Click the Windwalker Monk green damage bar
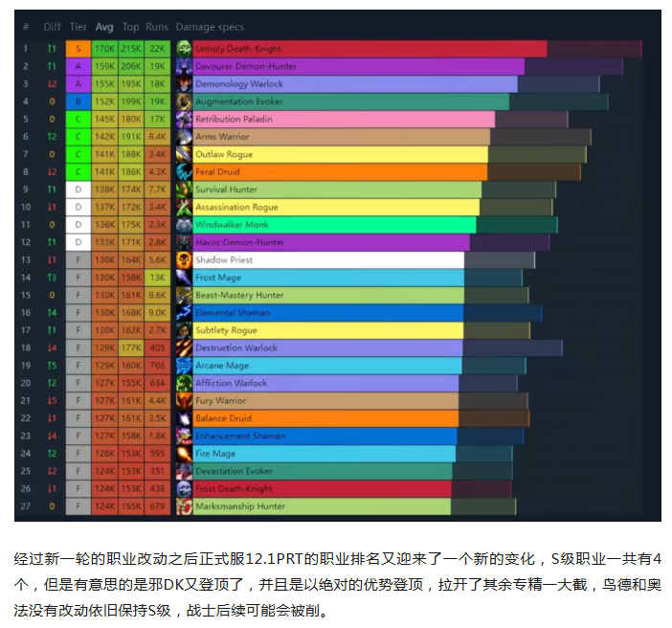Viewport: 672px width, 628px height. point(334,225)
